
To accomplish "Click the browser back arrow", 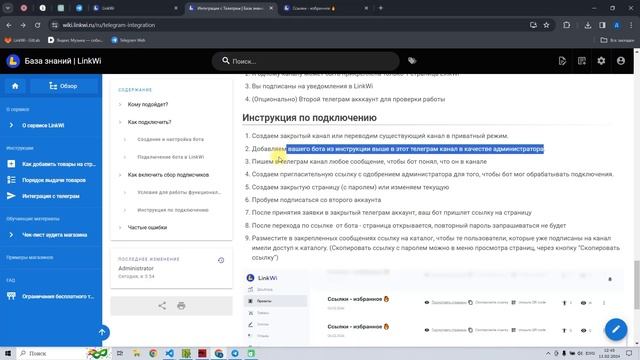I will coord(9,25).
